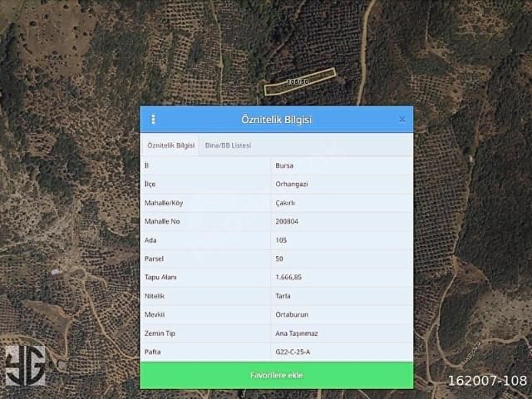Open the three-dot menu in dialog header
The width and height of the screenshot is (532, 399).
pyautogui.click(x=153, y=120)
